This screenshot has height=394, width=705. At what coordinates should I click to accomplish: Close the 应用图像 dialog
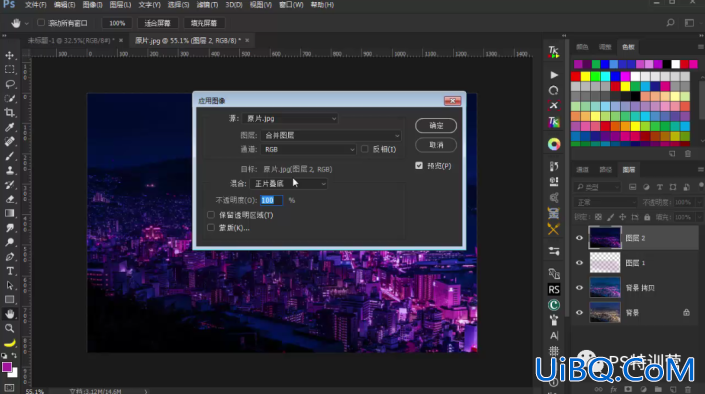click(452, 100)
